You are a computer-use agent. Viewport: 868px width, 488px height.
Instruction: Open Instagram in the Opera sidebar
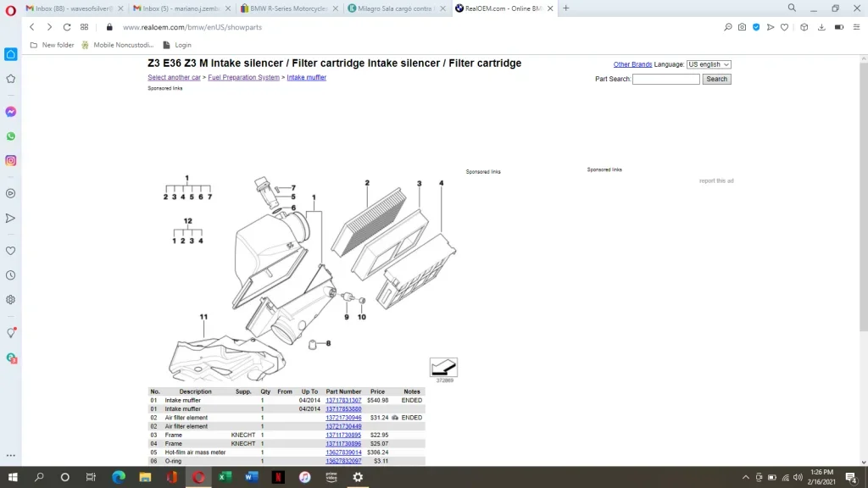click(10, 160)
